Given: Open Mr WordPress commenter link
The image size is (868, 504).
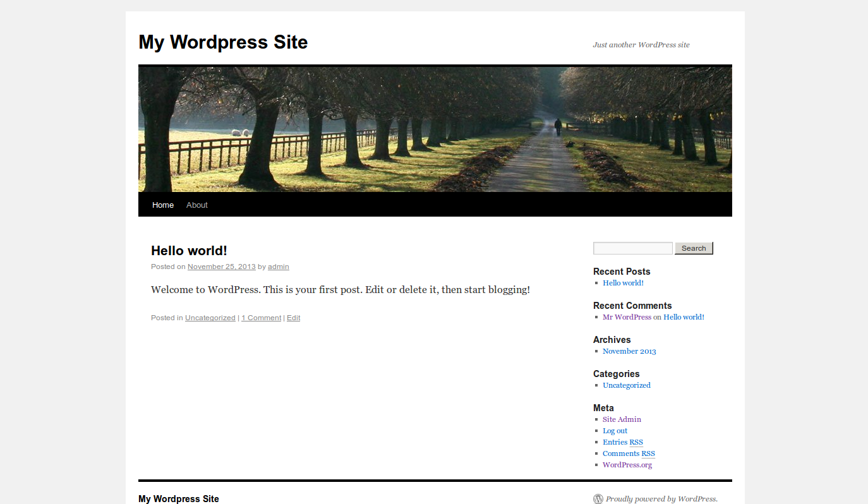Looking at the screenshot, I should [x=627, y=317].
